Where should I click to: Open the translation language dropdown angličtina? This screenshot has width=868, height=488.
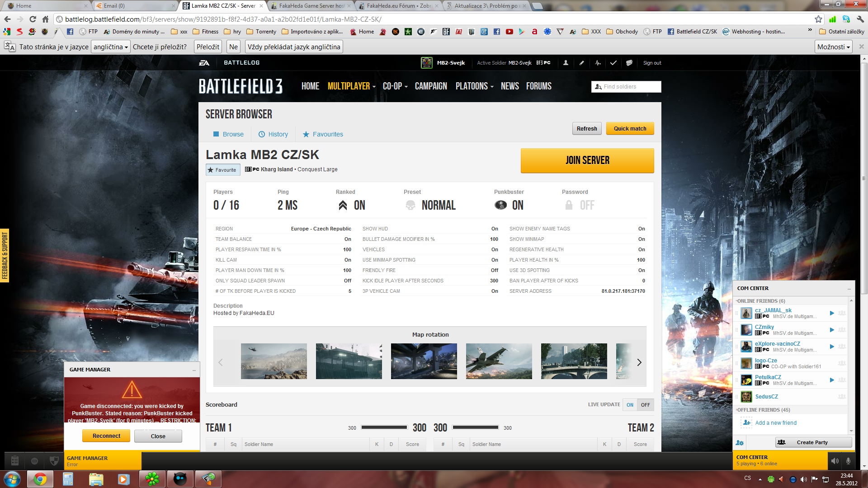point(111,47)
